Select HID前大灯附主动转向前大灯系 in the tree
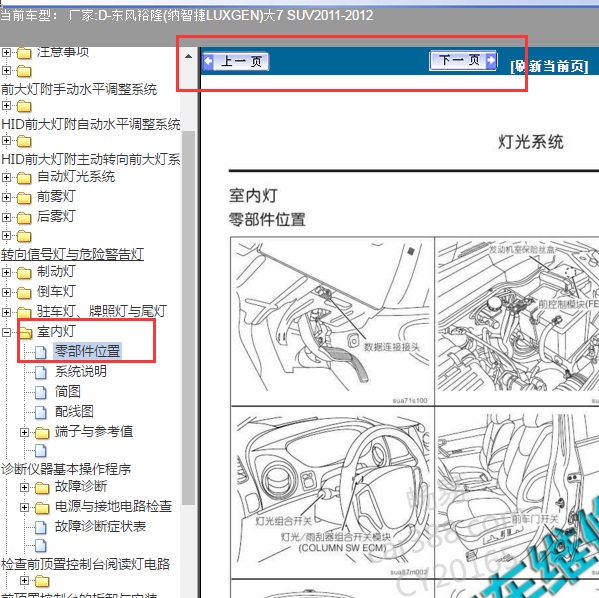 (x=91, y=159)
